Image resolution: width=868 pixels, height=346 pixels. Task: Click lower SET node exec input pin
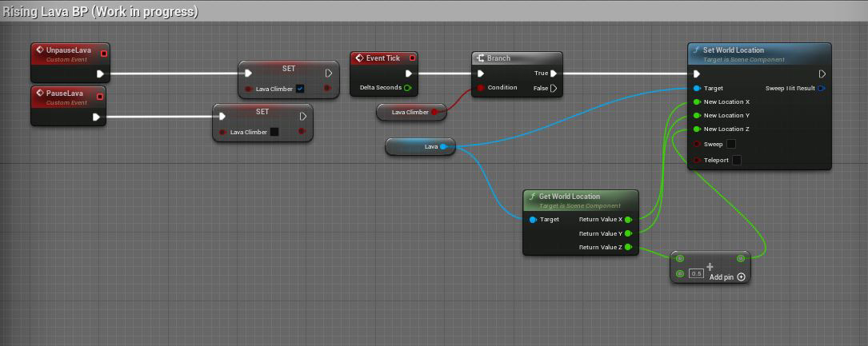coord(222,116)
